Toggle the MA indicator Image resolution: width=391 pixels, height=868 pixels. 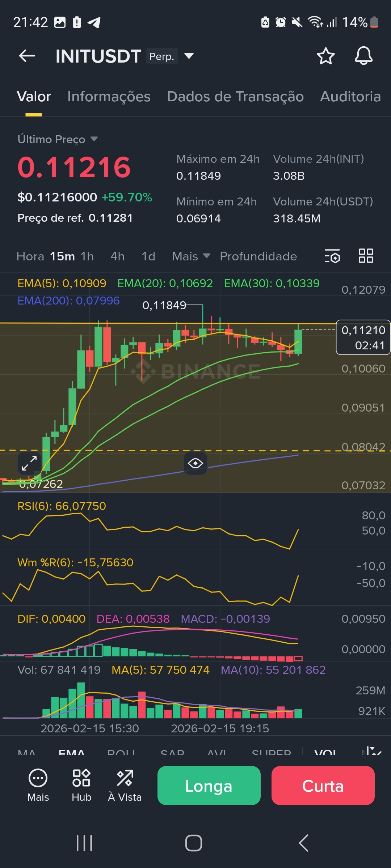pyautogui.click(x=26, y=752)
